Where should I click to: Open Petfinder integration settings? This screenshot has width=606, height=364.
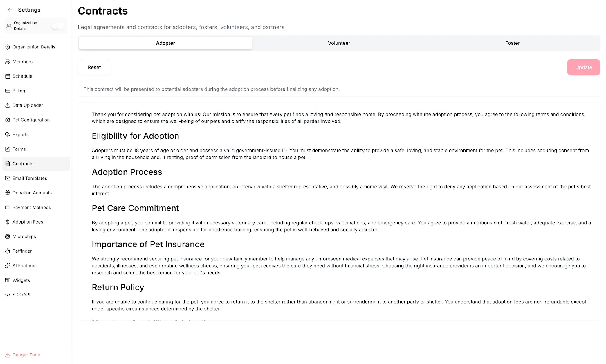point(22,251)
